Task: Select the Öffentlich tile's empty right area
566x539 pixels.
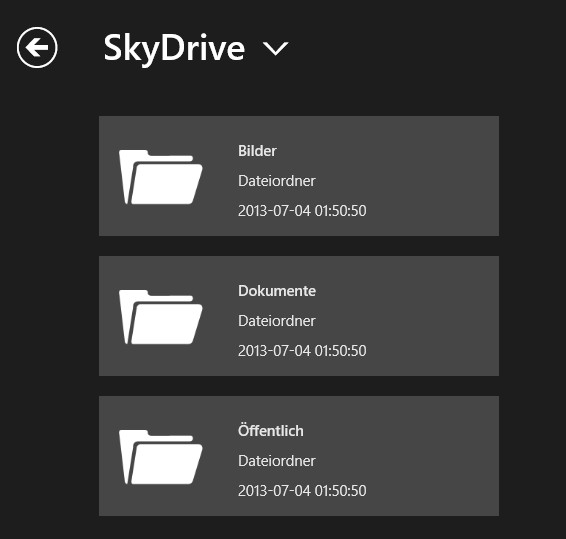Action: [x=433, y=456]
